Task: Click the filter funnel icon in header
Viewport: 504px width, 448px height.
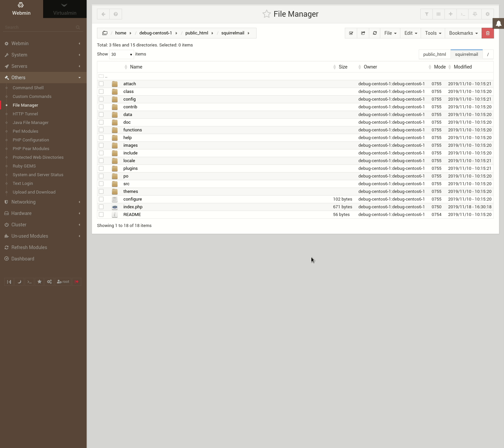Action: (426, 14)
